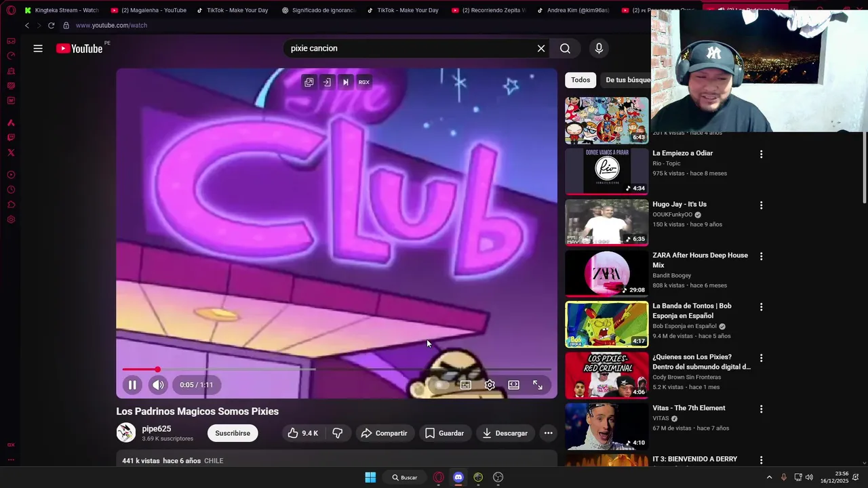This screenshot has height=488, width=868.
Task: Reload the page
Action: tap(51, 25)
